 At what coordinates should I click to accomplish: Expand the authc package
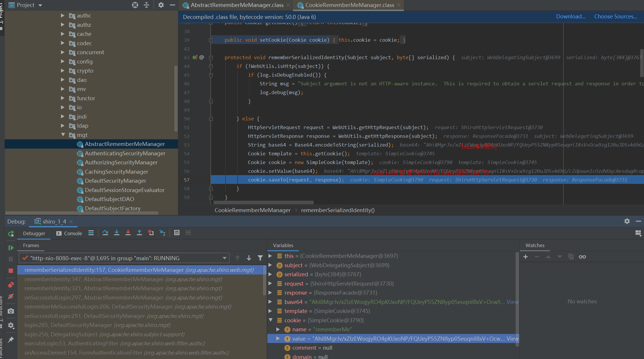(62, 15)
